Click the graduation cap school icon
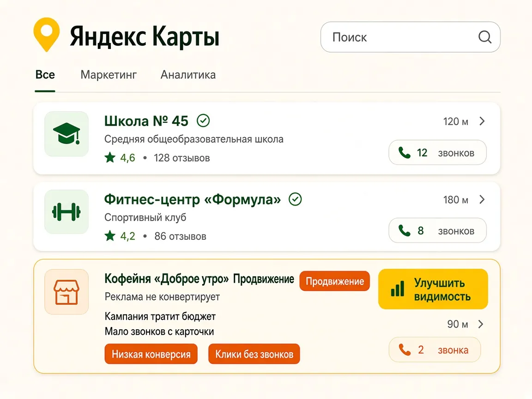This screenshot has width=532, height=399. 66,133
